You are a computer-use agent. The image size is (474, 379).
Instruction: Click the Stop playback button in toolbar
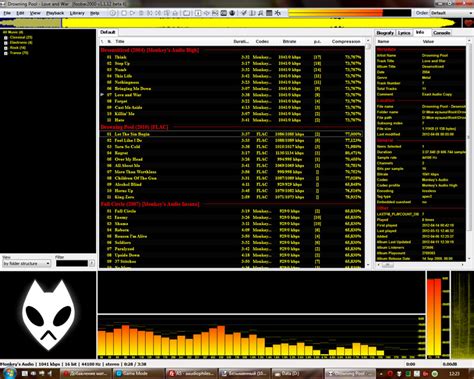124,13
